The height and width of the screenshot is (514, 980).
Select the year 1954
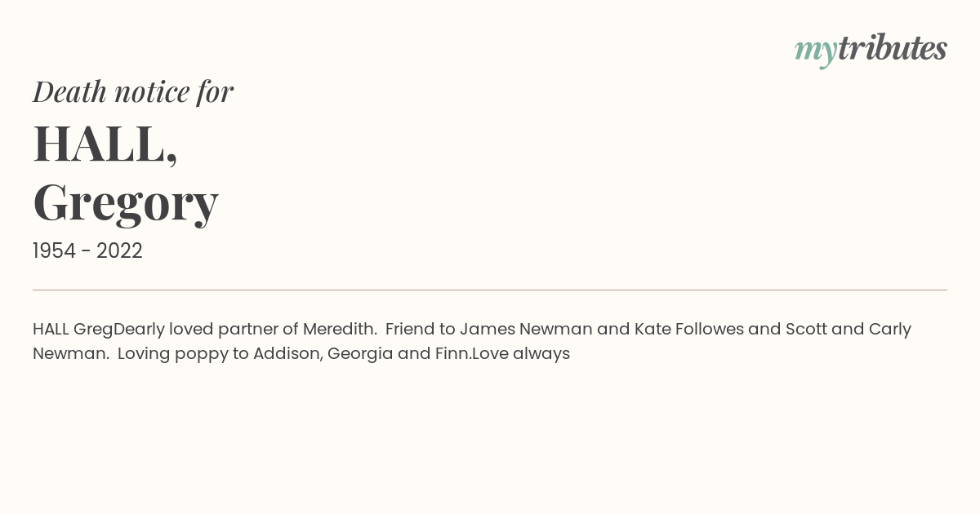click(54, 251)
